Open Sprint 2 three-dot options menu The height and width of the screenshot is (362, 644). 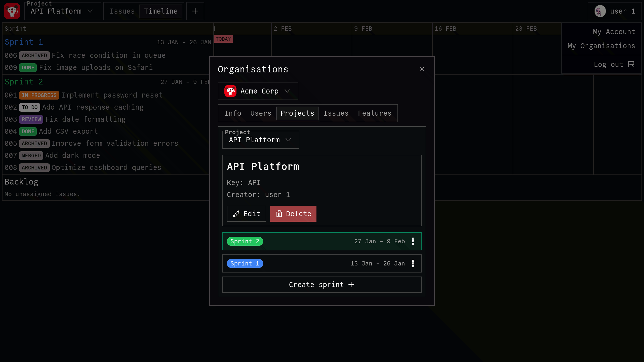pyautogui.click(x=413, y=241)
